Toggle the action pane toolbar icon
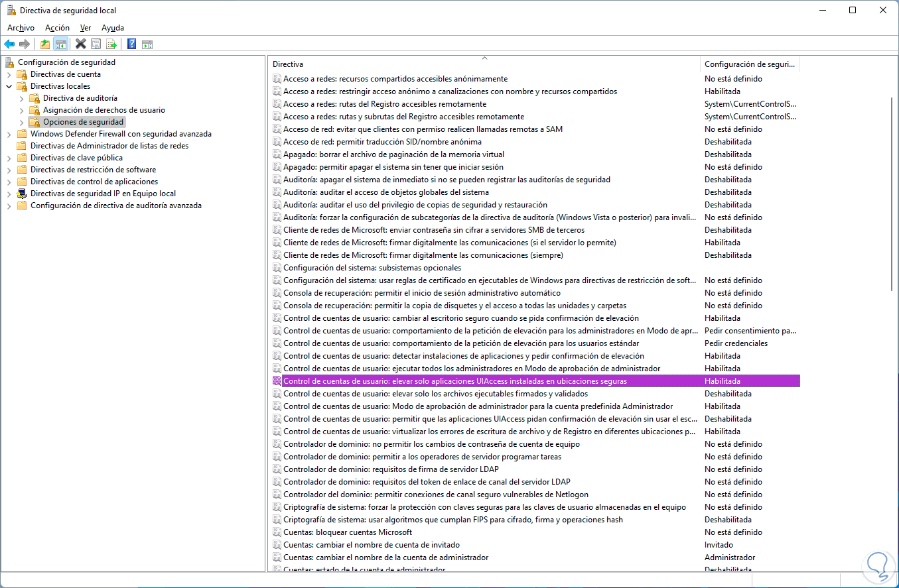The image size is (899, 588). 147,44
